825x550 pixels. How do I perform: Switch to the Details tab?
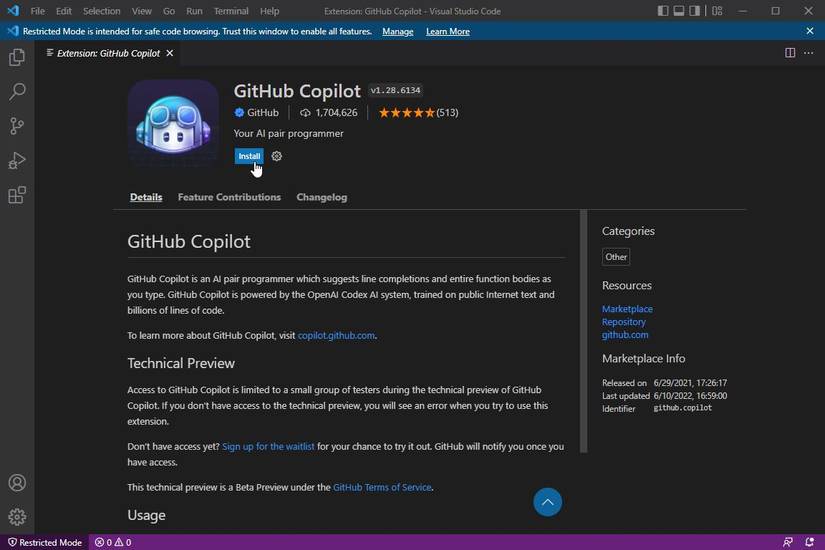pyautogui.click(x=146, y=197)
